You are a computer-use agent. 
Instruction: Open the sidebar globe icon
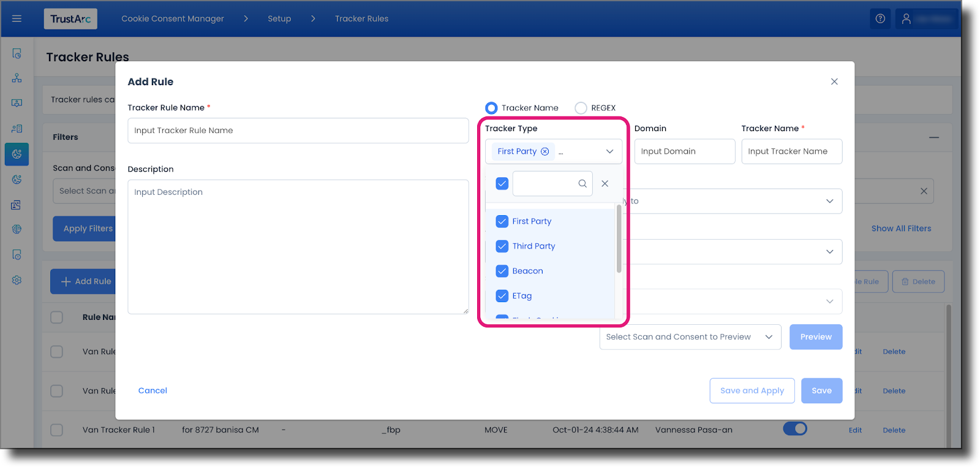pos(17,229)
